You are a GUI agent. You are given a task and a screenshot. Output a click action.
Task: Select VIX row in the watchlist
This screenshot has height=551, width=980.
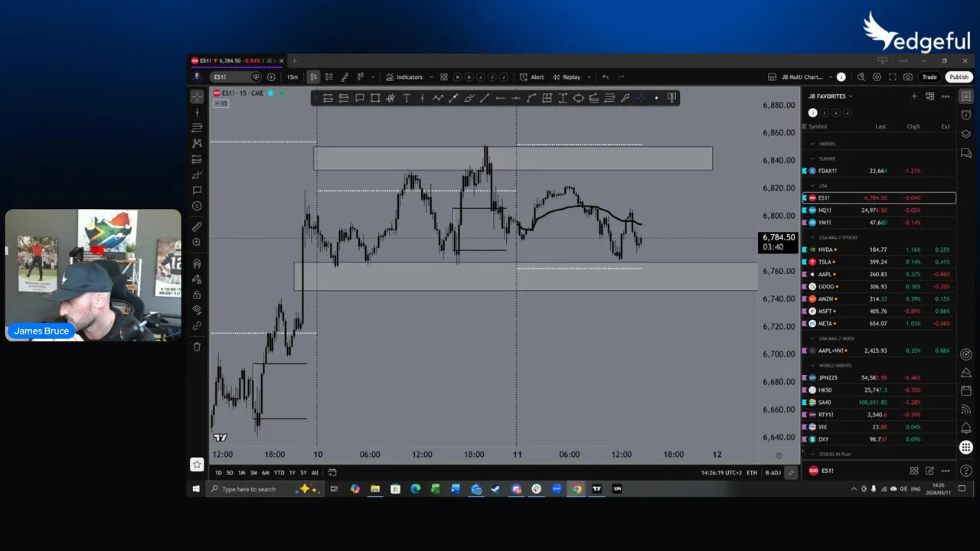pos(879,427)
